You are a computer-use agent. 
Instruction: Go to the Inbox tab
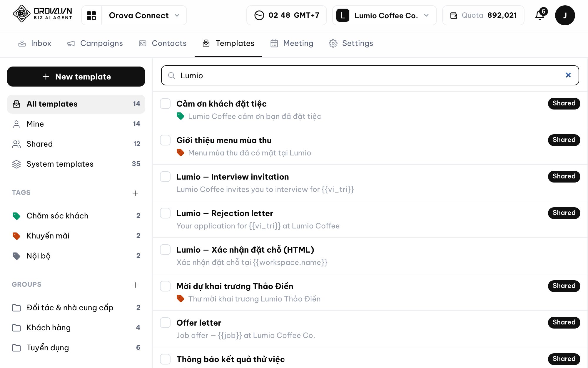pos(35,43)
